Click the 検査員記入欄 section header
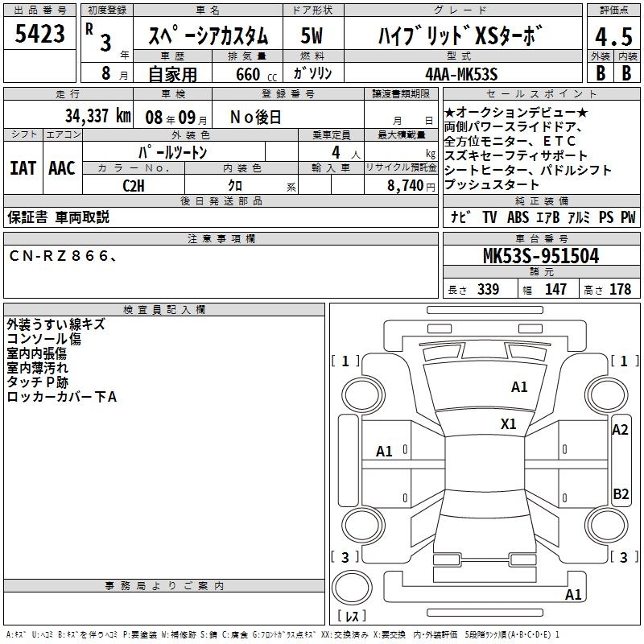644x644 pixels. point(164,310)
